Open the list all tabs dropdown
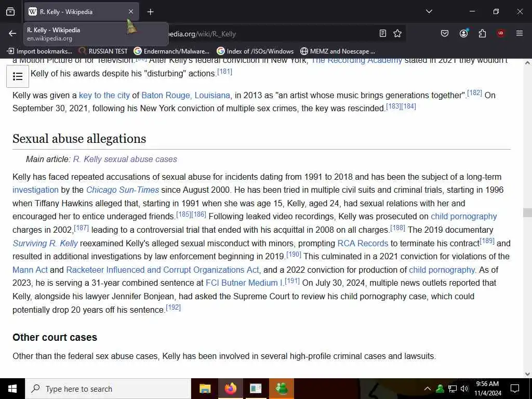532x399 pixels. pos(429,11)
